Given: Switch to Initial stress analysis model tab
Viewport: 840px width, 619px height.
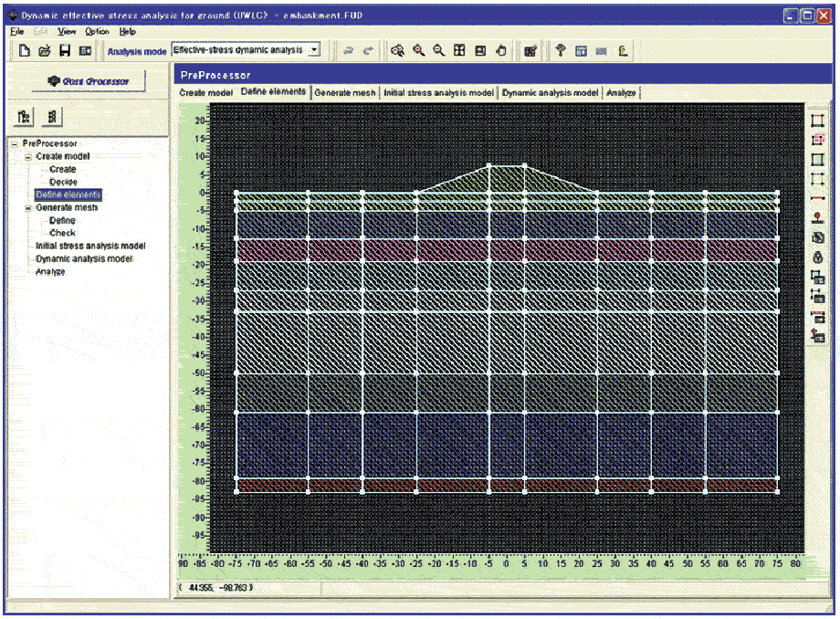Looking at the screenshot, I should (x=439, y=92).
